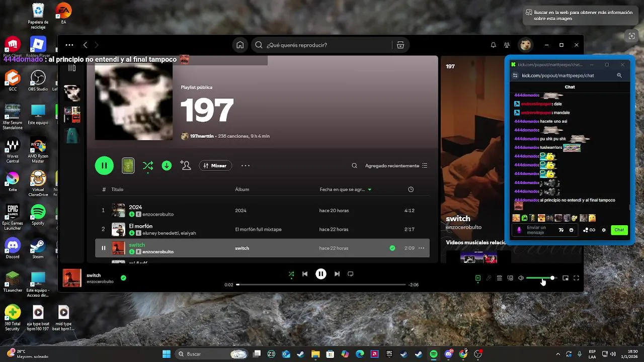Open Kick chat settings gear
Viewport: 644px width, 362px height.
[604, 230]
